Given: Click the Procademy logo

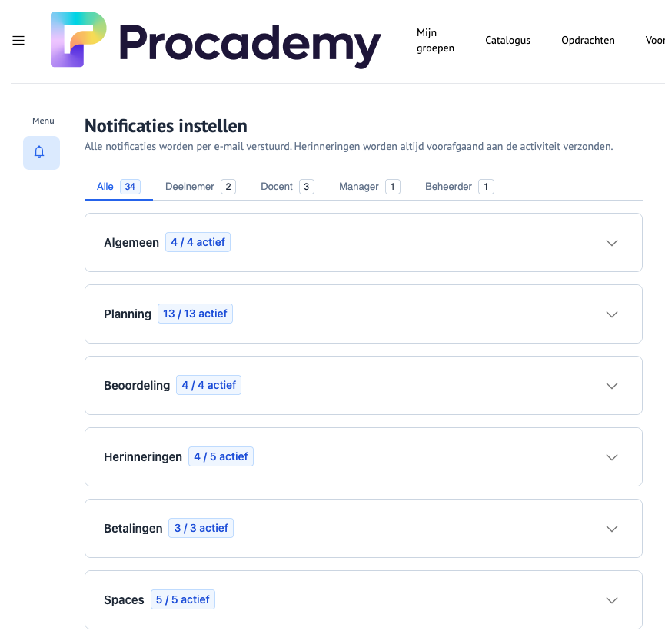Looking at the screenshot, I should click(216, 40).
